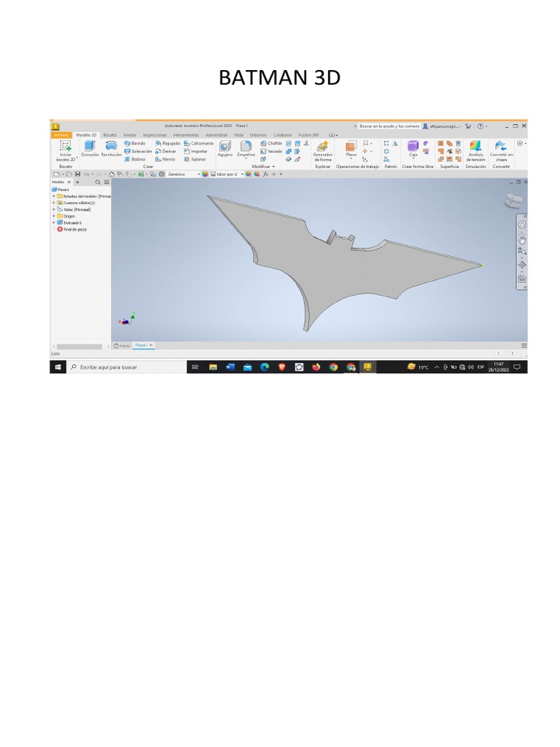Select Final de pieza in browser

pyautogui.click(x=72, y=229)
